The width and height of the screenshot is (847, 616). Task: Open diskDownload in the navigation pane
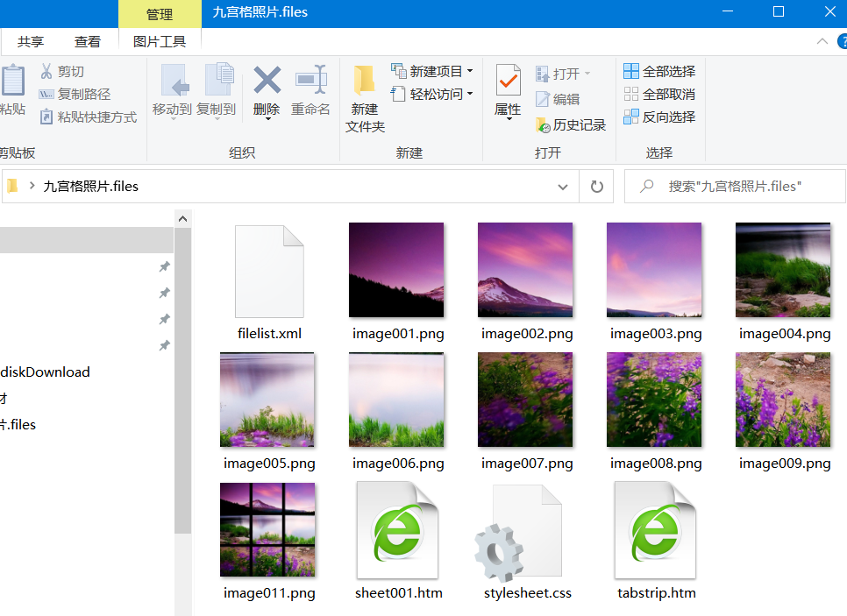click(46, 372)
